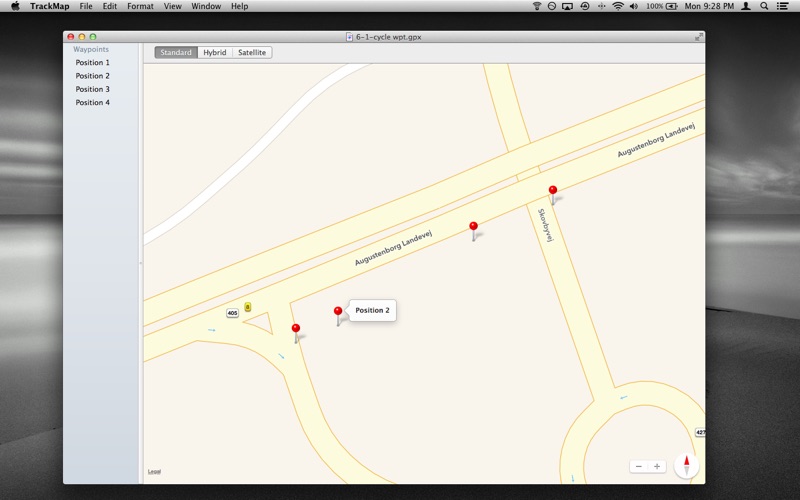Click the 405 route shield
Viewport: 800px width, 500px height.
(232, 313)
